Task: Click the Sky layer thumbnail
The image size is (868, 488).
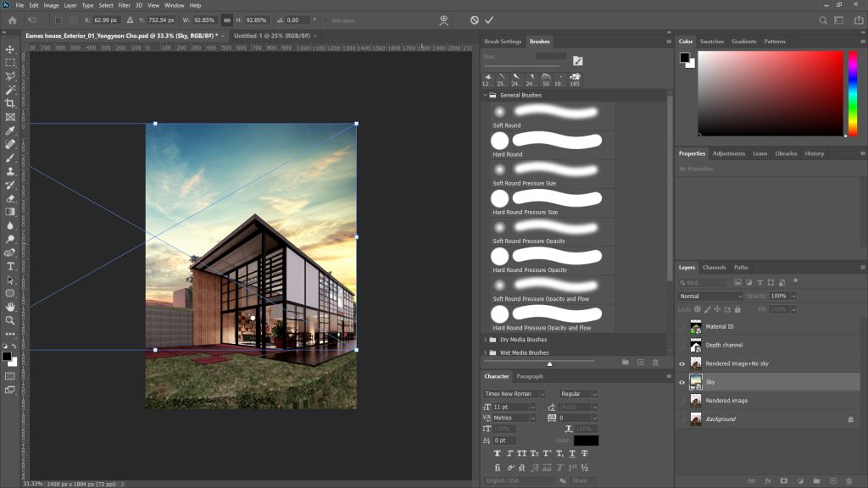Action: pyautogui.click(x=697, y=381)
